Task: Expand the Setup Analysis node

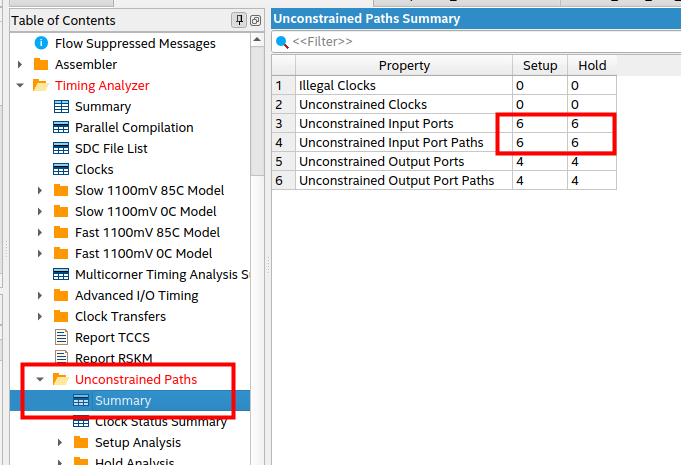Action: click(x=60, y=442)
